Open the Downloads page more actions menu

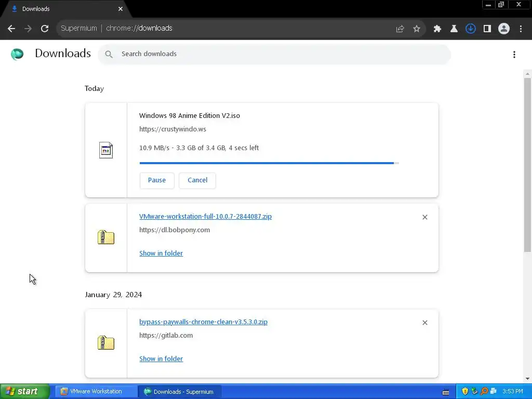tap(514, 55)
